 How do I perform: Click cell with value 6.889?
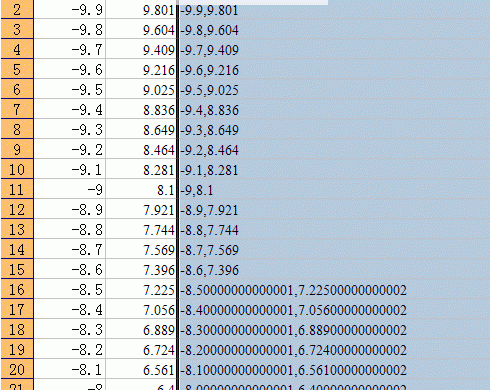point(141,329)
